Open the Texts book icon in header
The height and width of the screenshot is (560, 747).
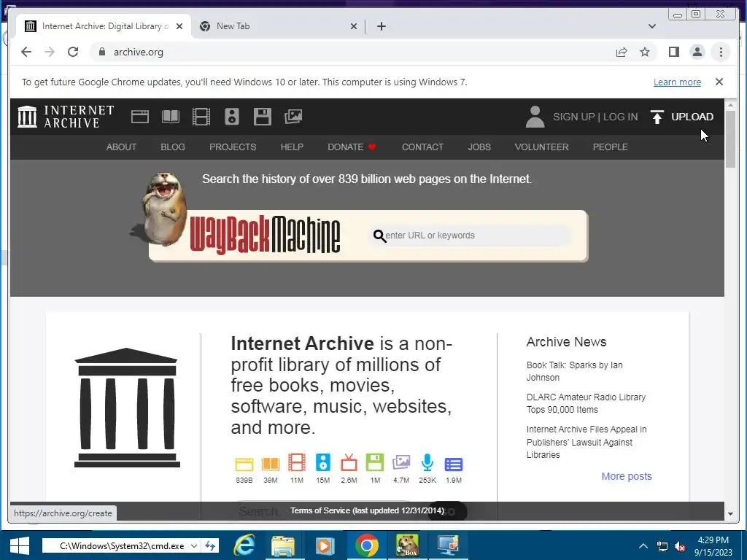coord(171,117)
